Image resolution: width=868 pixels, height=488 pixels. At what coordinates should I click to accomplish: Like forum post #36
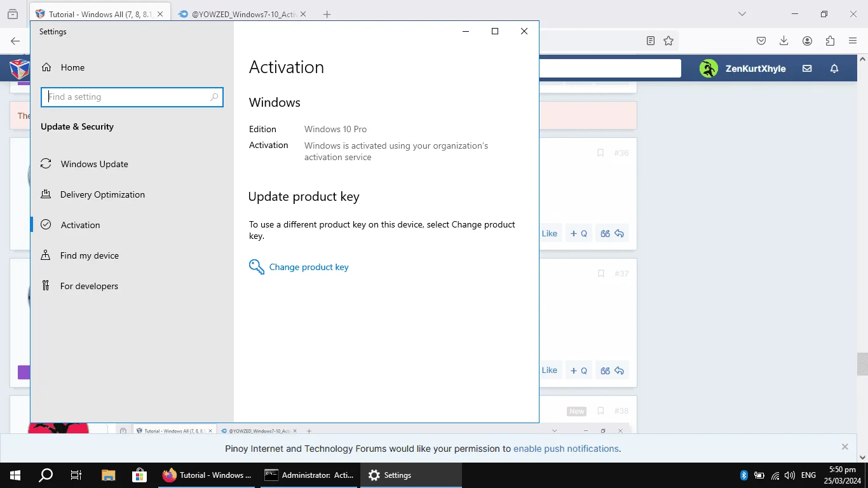pyautogui.click(x=550, y=233)
